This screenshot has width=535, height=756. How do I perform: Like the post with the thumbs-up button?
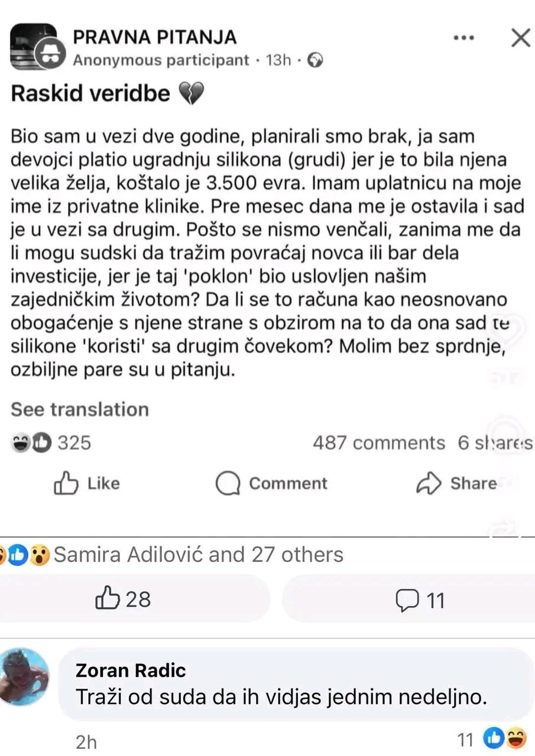tap(87, 484)
